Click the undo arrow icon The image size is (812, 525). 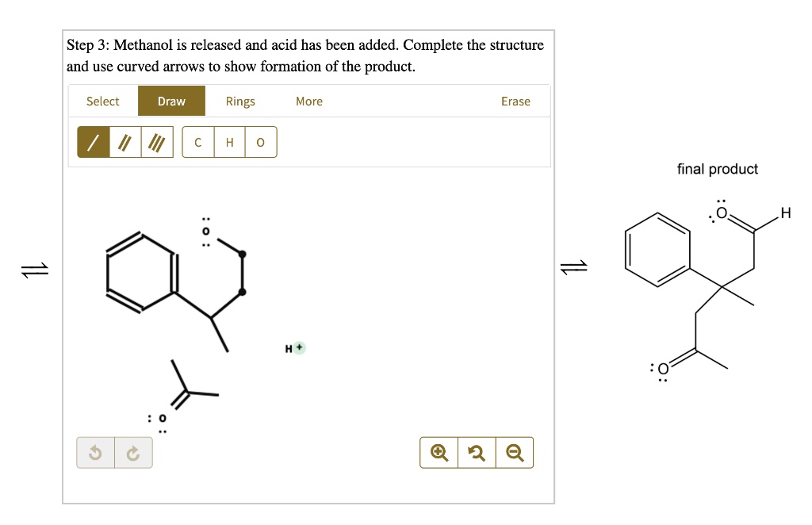[95, 452]
